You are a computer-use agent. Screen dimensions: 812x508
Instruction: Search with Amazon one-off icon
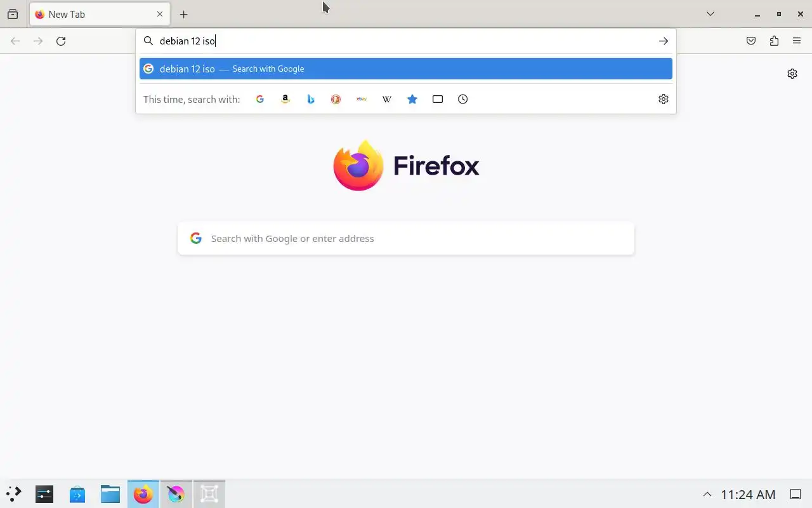[x=285, y=99]
